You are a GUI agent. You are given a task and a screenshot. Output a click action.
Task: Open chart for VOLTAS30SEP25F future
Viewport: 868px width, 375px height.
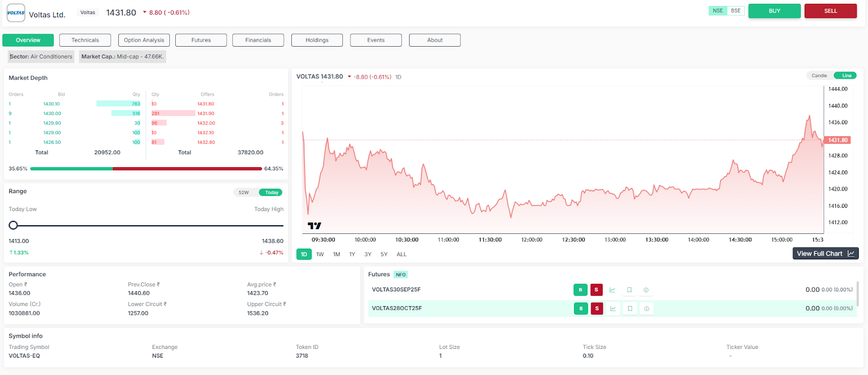coord(612,290)
